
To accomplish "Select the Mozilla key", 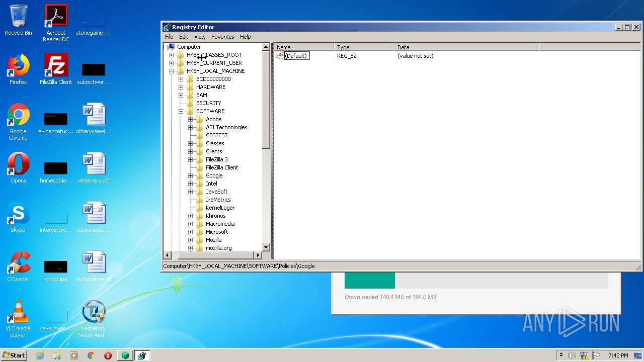I will [x=213, y=240].
